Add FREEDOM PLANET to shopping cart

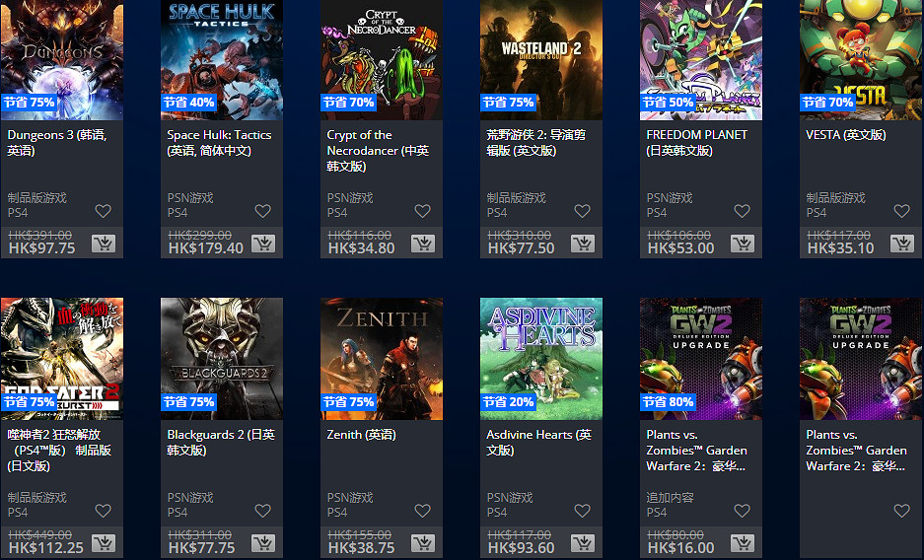coord(743,244)
